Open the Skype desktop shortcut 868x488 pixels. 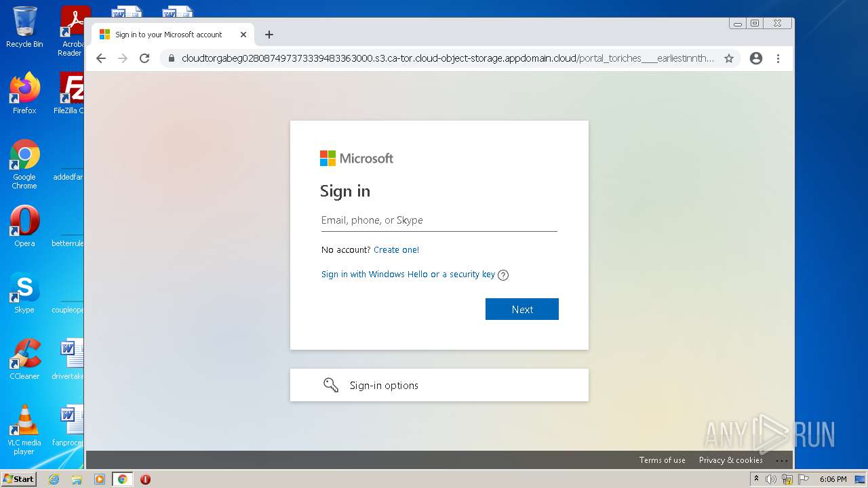[24, 293]
